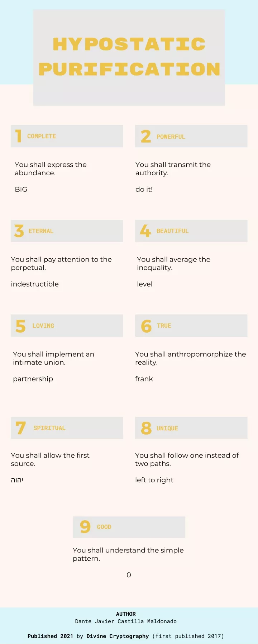258x644 pixels.
Task: Click the number 4 numeral beside BEAUTIFUL
Action: (x=145, y=231)
